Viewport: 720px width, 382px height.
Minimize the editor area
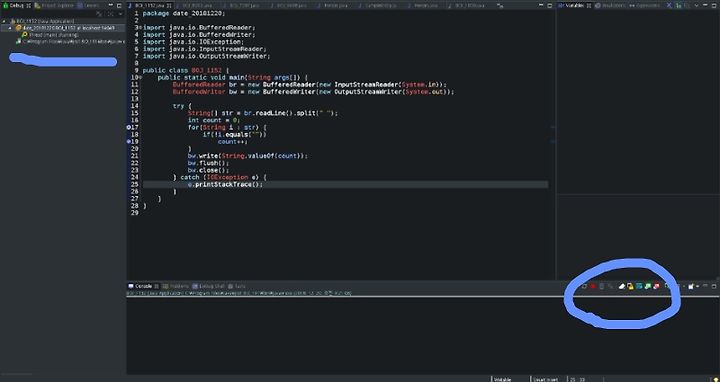[542, 6]
